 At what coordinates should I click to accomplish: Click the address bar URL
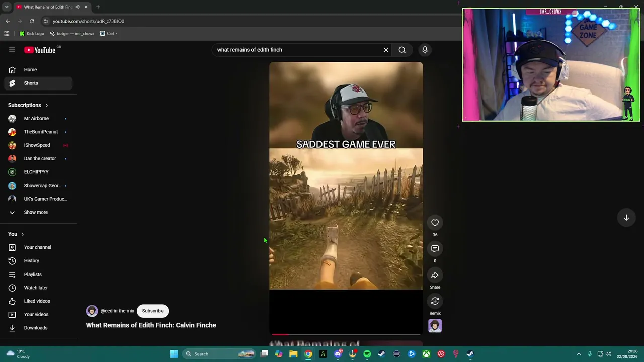point(89,21)
